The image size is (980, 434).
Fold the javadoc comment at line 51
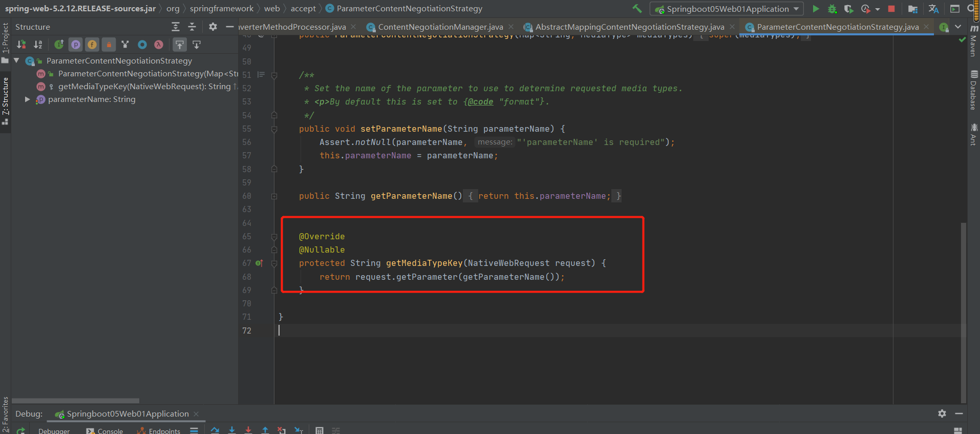274,75
